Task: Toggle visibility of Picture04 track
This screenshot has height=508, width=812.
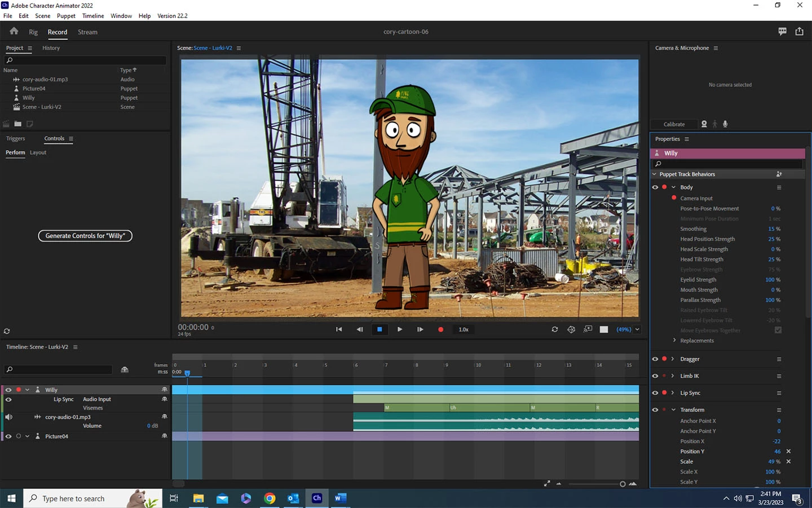Action: pos(8,436)
